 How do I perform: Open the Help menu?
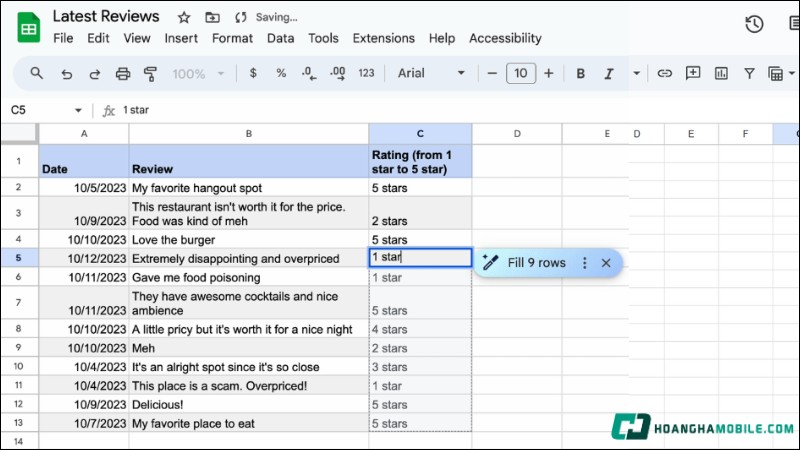point(442,38)
